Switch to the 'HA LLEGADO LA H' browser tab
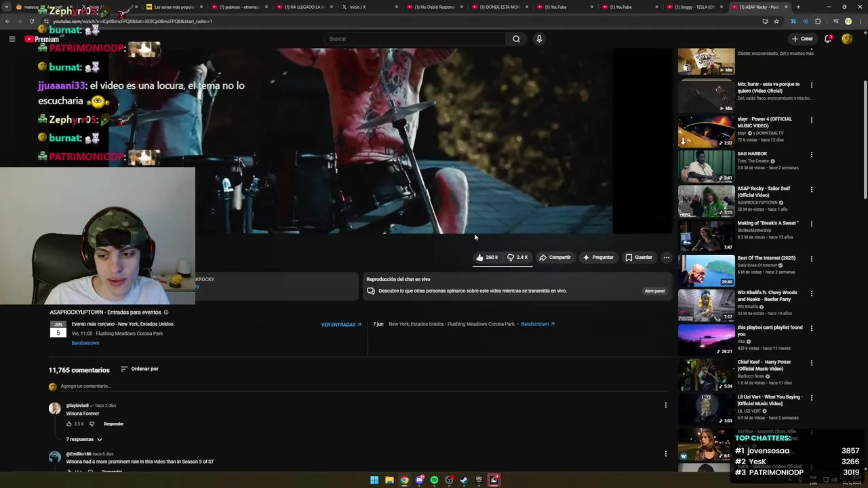 coord(304,7)
